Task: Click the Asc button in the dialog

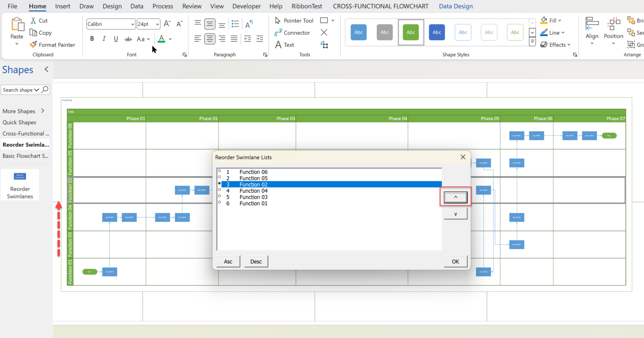Action: [228, 261]
